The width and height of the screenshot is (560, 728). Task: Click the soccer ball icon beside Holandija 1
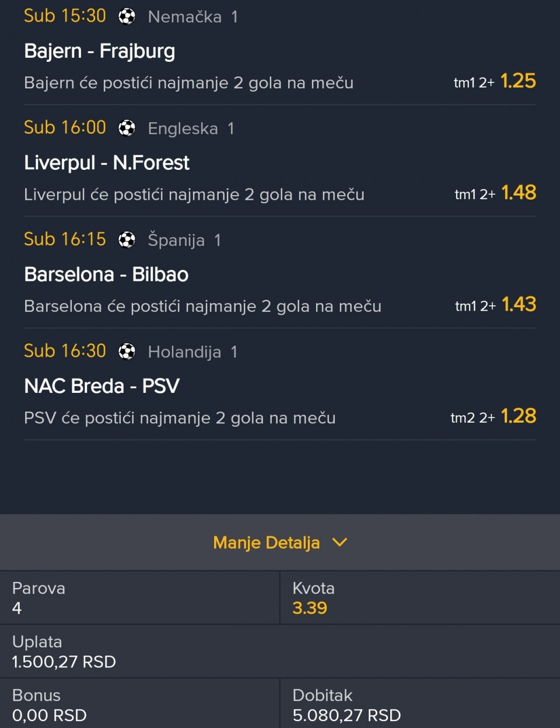(x=127, y=351)
